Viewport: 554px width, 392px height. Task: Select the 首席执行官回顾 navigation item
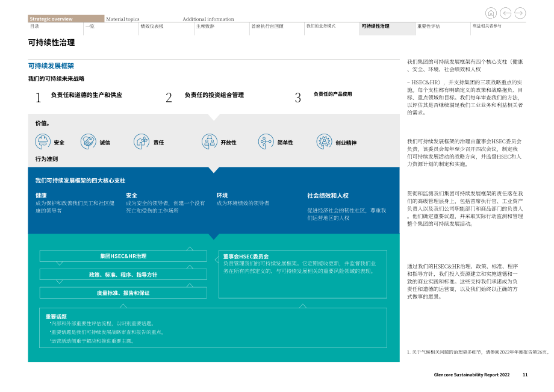(x=267, y=26)
